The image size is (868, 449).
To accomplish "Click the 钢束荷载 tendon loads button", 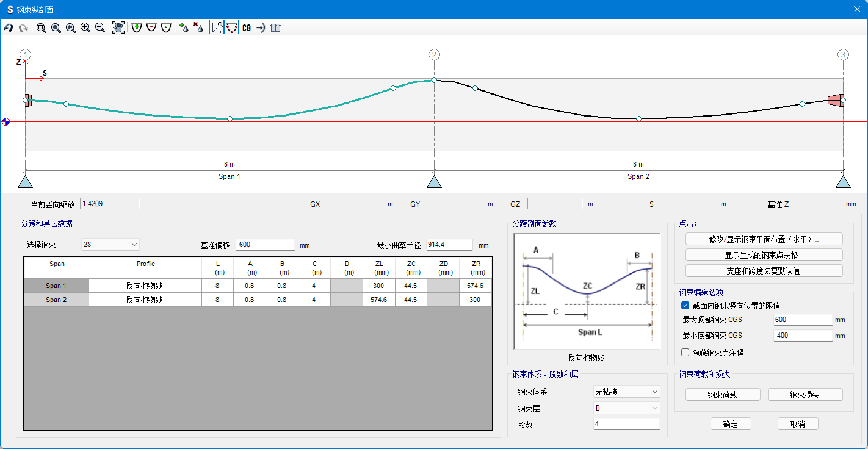I will [x=722, y=394].
